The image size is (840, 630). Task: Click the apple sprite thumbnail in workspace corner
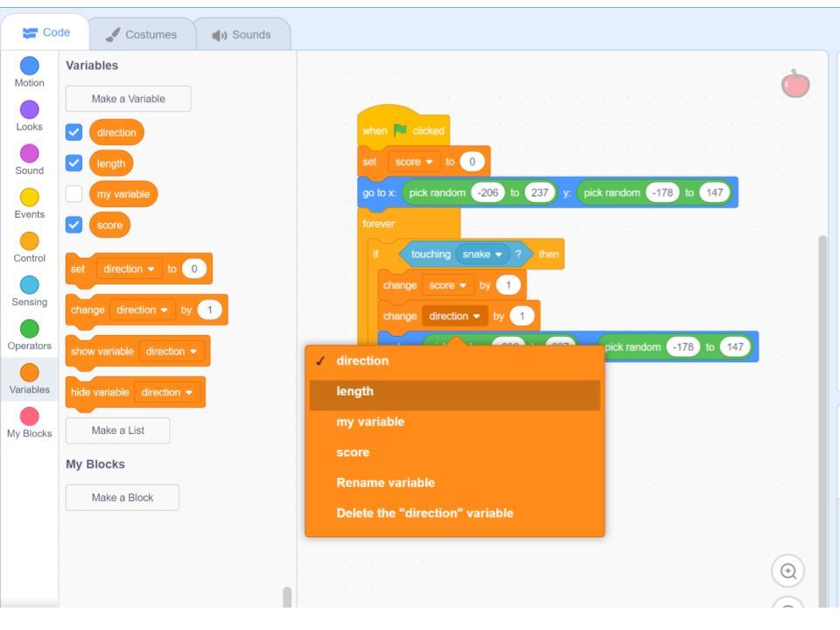pos(795,84)
